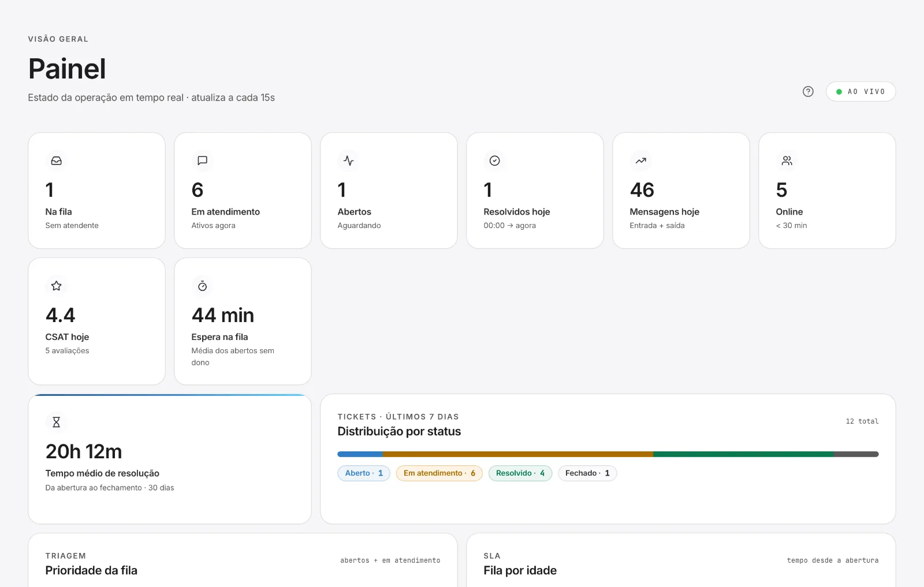
Task: Click the check circle icon on Resolvidos hoje
Action: coord(494,160)
